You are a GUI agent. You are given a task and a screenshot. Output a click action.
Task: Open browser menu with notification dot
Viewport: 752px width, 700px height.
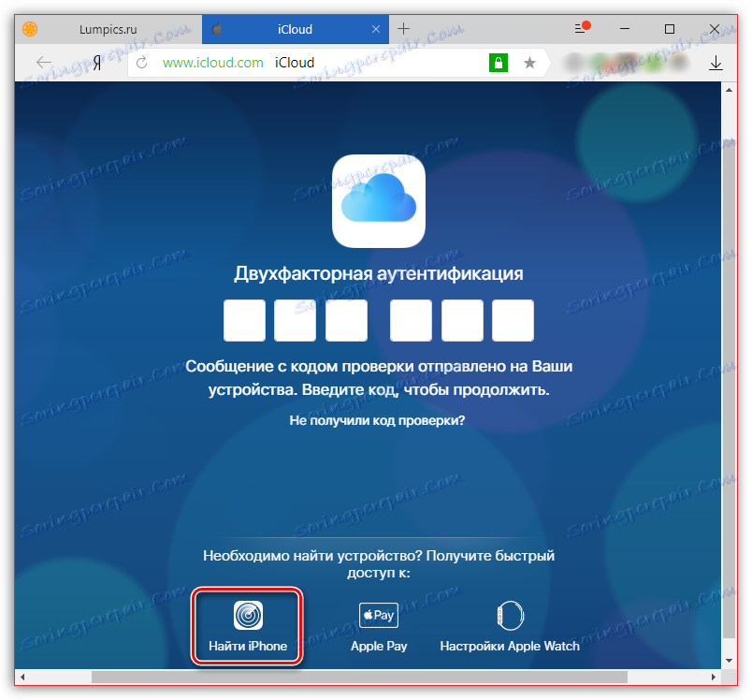click(582, 28)
